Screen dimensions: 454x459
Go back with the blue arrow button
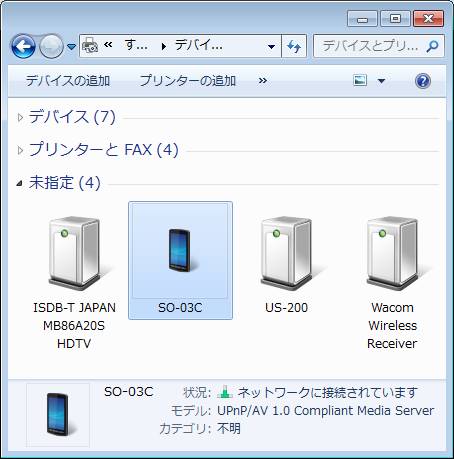coord(23,46)
